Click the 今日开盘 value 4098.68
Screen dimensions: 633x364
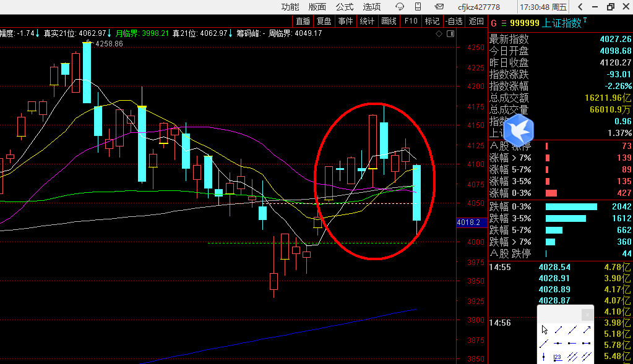pyautogui.click(x=615, y=51)
